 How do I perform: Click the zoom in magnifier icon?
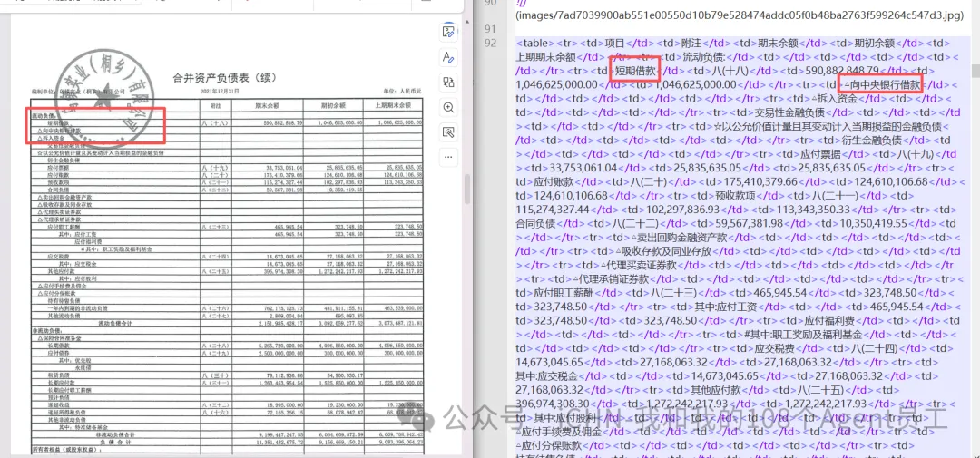tap(447, 107)
